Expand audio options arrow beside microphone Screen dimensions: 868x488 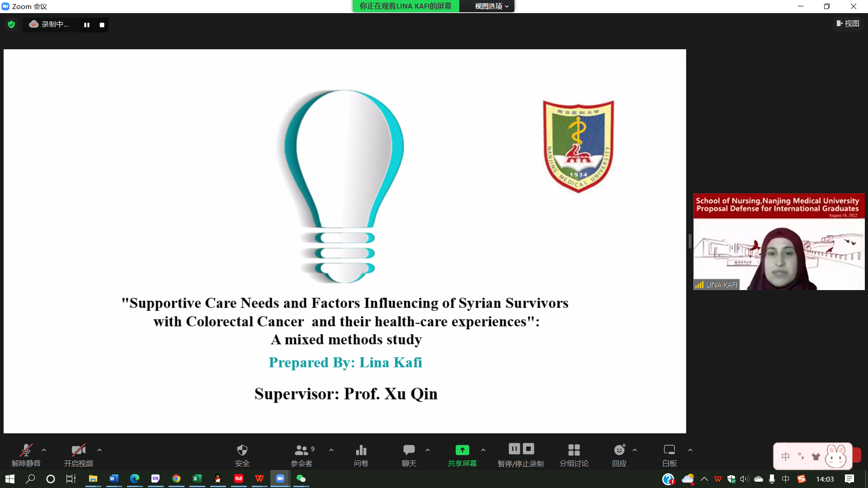[44, 450]
